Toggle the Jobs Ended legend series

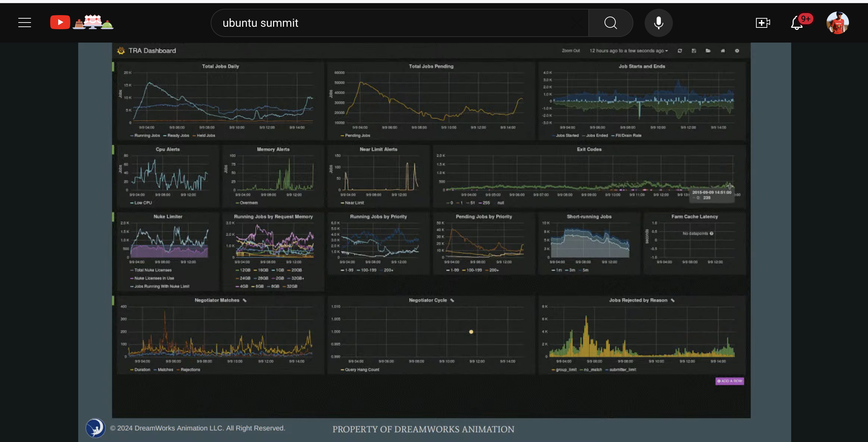(595, 135)
